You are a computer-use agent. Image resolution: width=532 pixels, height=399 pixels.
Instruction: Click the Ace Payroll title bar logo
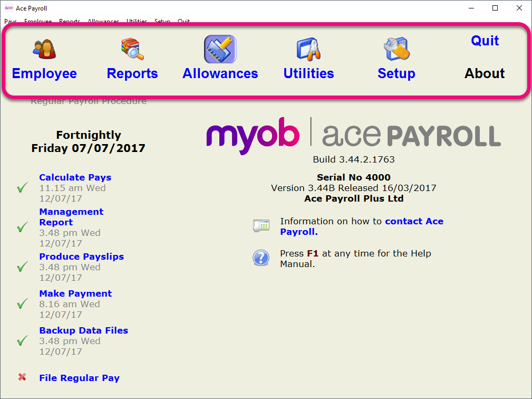9,8
